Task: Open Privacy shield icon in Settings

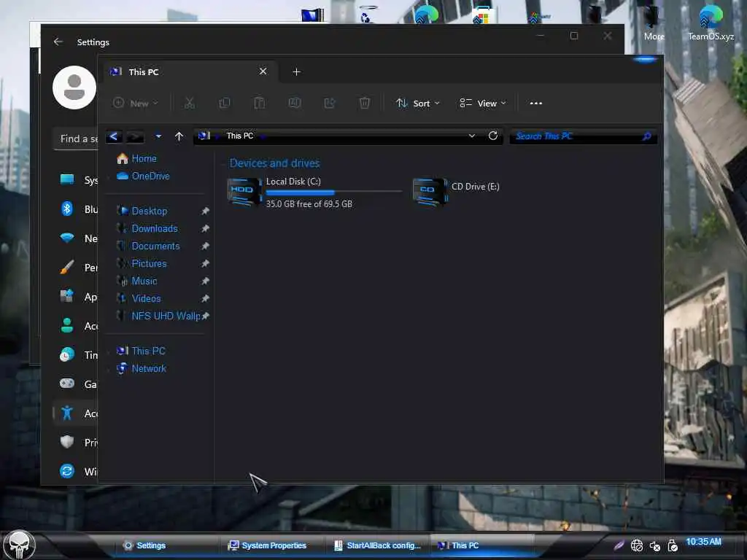Action: [66, 442]
